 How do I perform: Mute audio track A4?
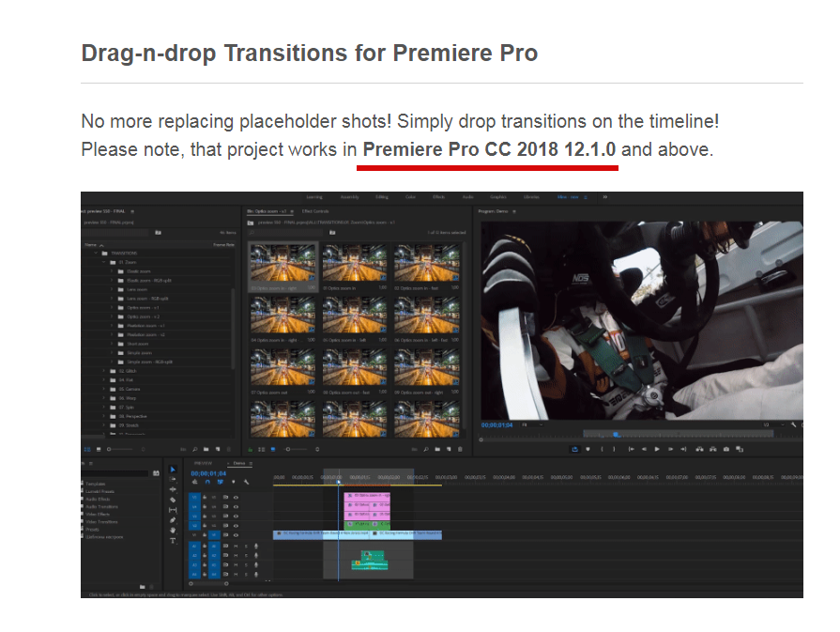pyautogui.click(x=236, y=574)
